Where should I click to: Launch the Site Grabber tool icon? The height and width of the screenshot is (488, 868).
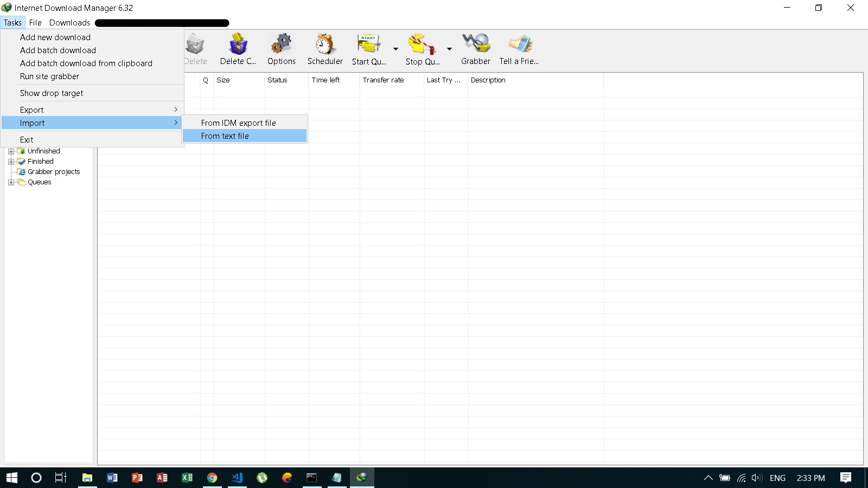(475, 48)
